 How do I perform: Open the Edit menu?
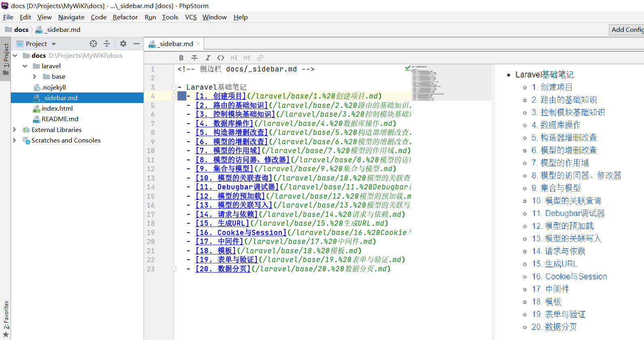(x=25, y=17)
